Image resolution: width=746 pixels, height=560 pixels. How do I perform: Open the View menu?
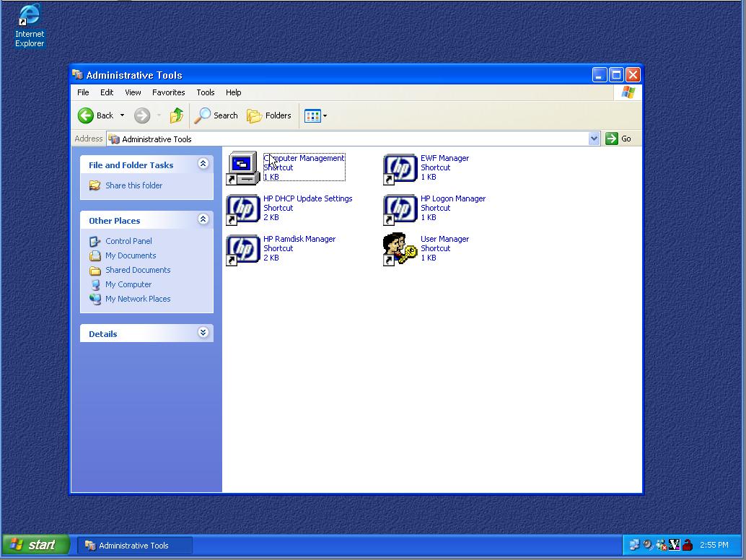(x=133, y=92)
